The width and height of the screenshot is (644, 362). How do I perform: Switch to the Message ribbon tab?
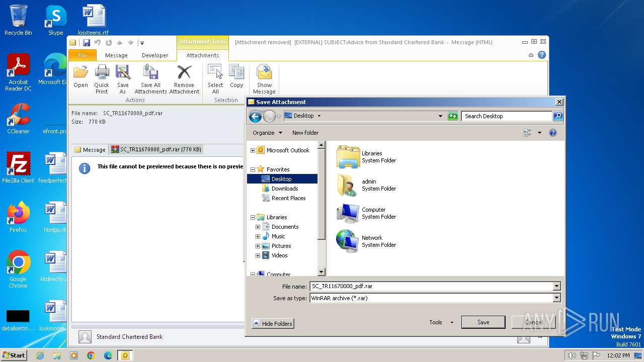pyautogui.click(x=116, y=55)
